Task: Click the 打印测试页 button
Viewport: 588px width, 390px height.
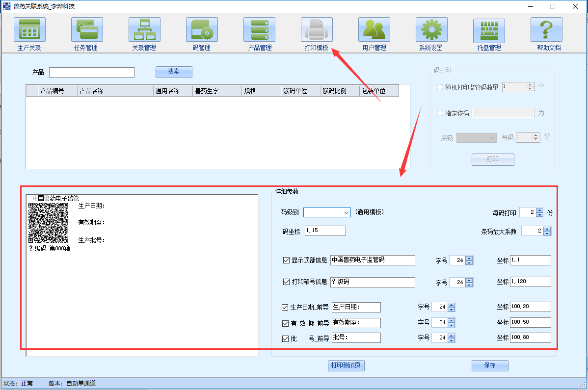Action: click(x=346, y=365)
